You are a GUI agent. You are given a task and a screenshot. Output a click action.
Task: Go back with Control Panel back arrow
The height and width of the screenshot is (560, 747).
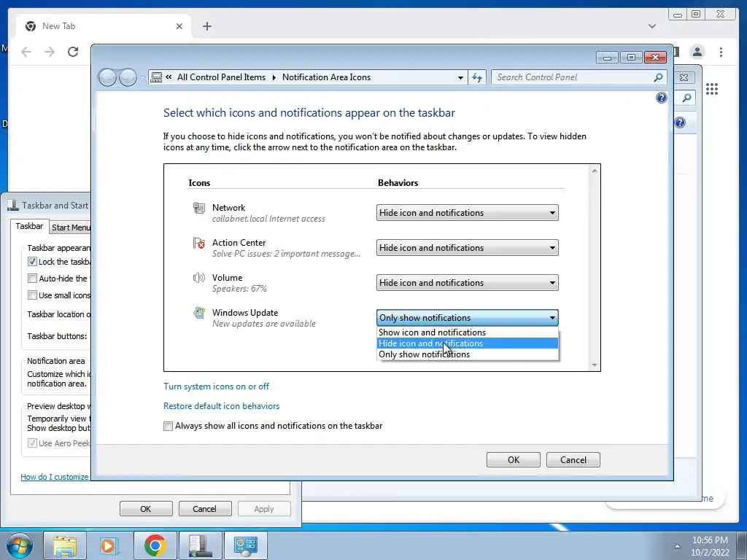point(108,77)
